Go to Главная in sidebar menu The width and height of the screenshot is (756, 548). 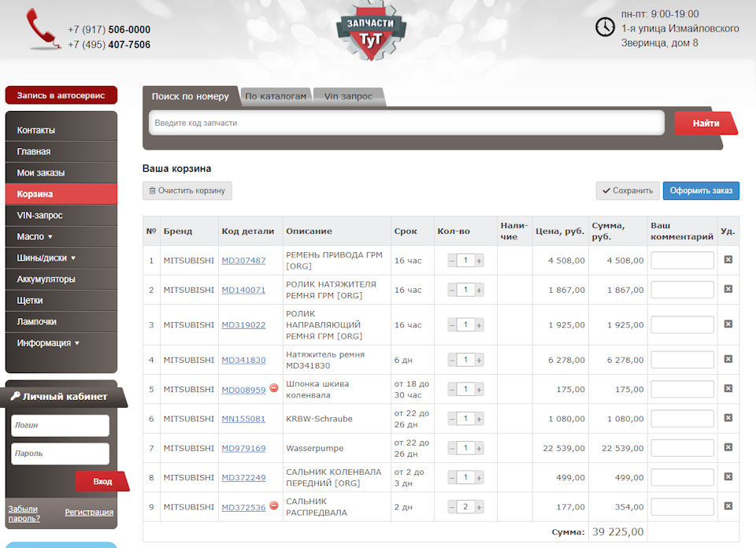(61, 151)
